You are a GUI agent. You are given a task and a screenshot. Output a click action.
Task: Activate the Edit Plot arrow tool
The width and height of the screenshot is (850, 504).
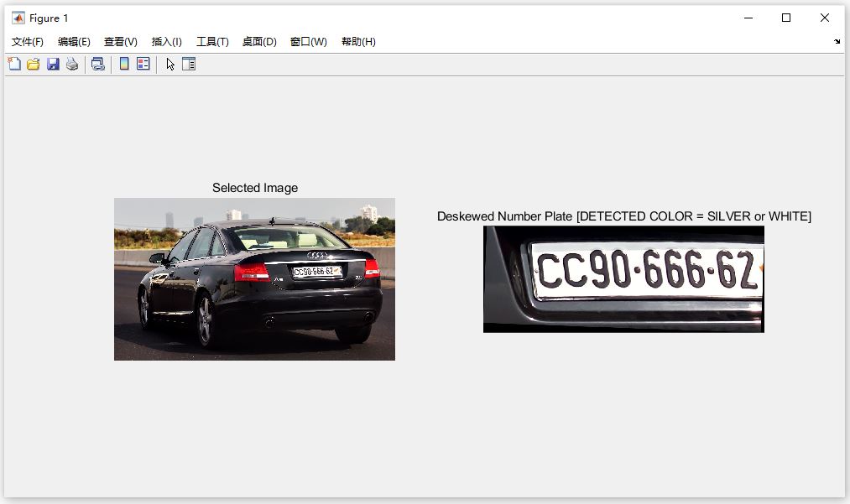(x=170, y=64)
